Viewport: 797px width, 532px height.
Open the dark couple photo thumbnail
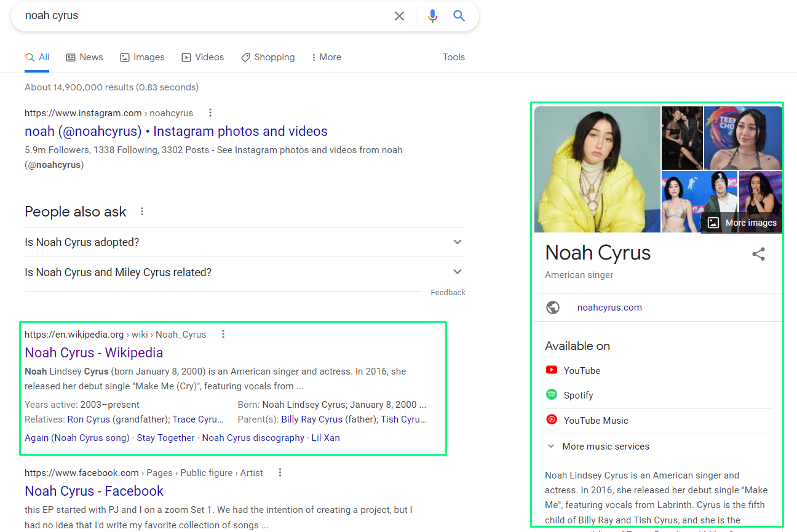pos(682,138)
